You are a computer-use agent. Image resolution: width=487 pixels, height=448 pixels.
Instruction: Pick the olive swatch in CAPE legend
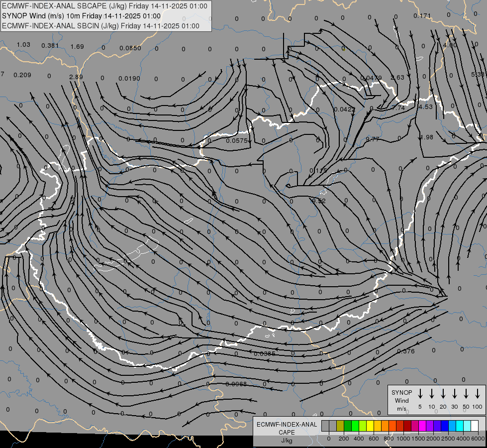point(340,426)
